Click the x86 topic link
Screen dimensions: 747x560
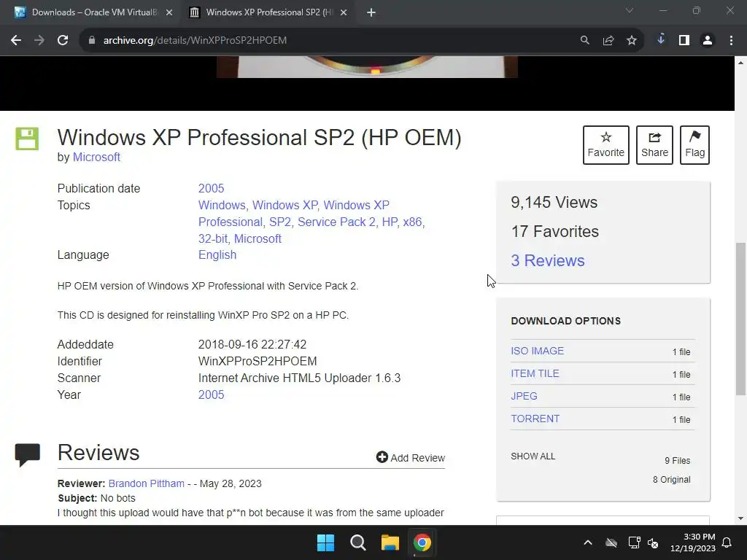tap(413, 222)
